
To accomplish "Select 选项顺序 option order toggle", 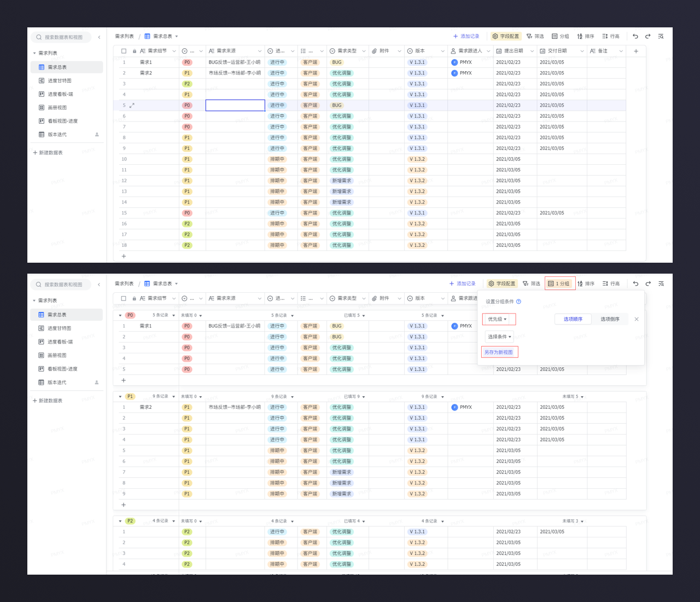I will click(x=573, y=319).
